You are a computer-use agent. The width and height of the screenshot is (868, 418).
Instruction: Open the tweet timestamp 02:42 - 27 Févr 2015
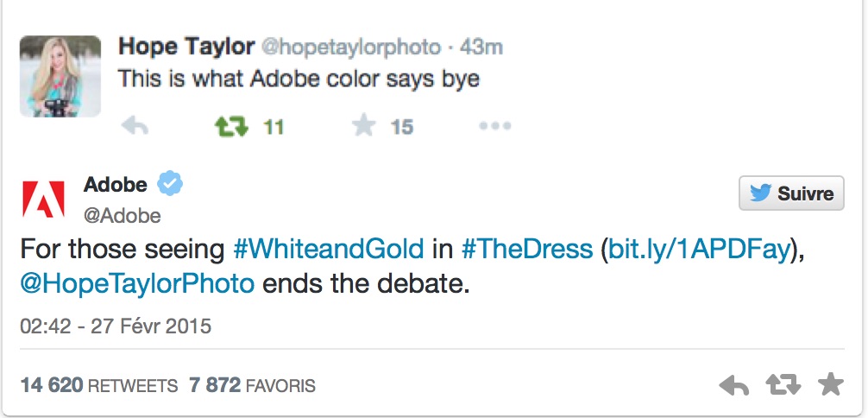tap(116, 326)
